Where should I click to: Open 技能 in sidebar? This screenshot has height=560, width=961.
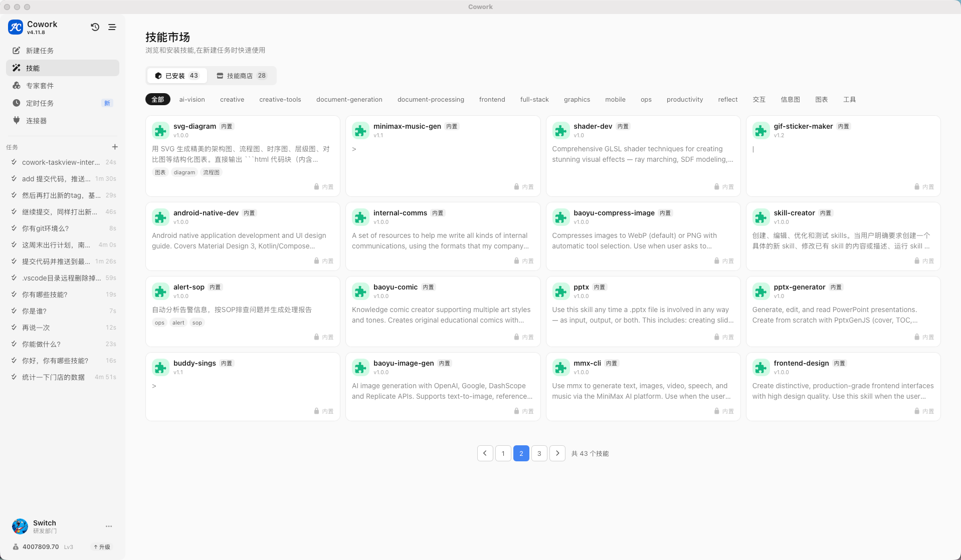point(63,68)
